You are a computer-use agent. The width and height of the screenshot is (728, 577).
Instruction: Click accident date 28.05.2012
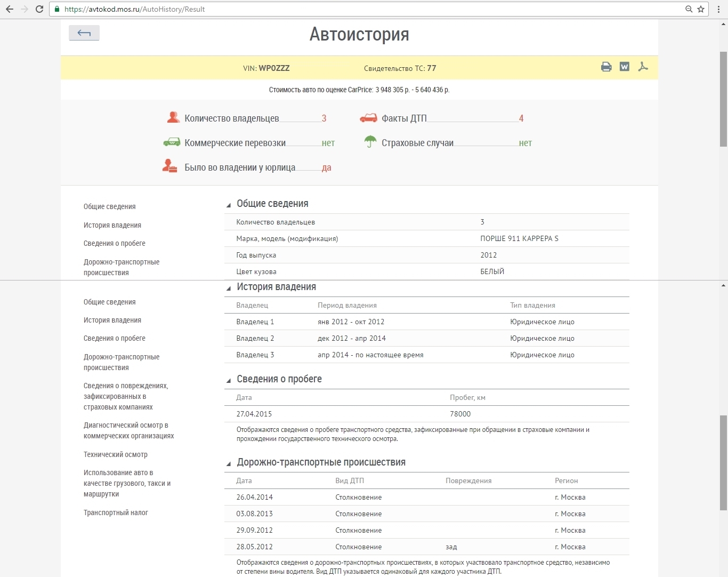pyautogui.click(x=255, y=547)
